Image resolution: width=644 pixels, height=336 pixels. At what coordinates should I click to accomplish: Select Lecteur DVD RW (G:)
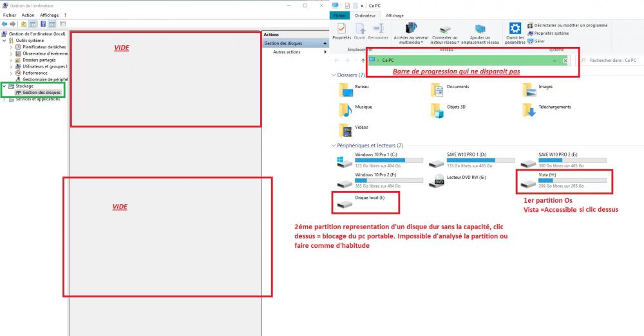[x=457, y=180]
